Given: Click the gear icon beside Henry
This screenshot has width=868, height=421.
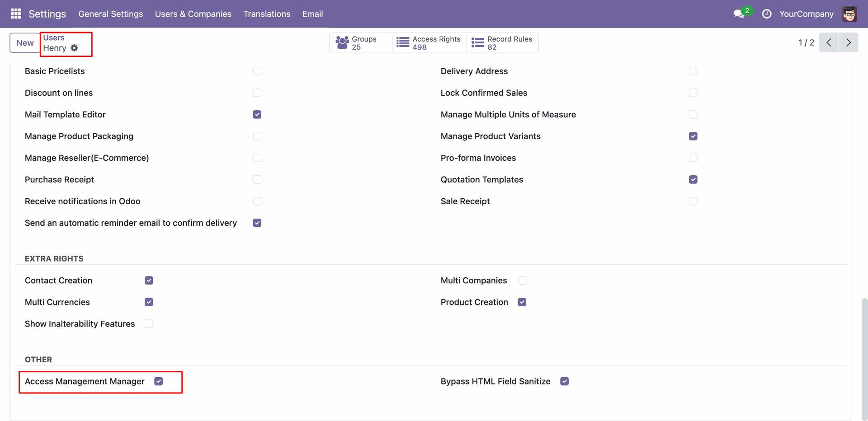Looking at the screenshot, I should [74, 48].
